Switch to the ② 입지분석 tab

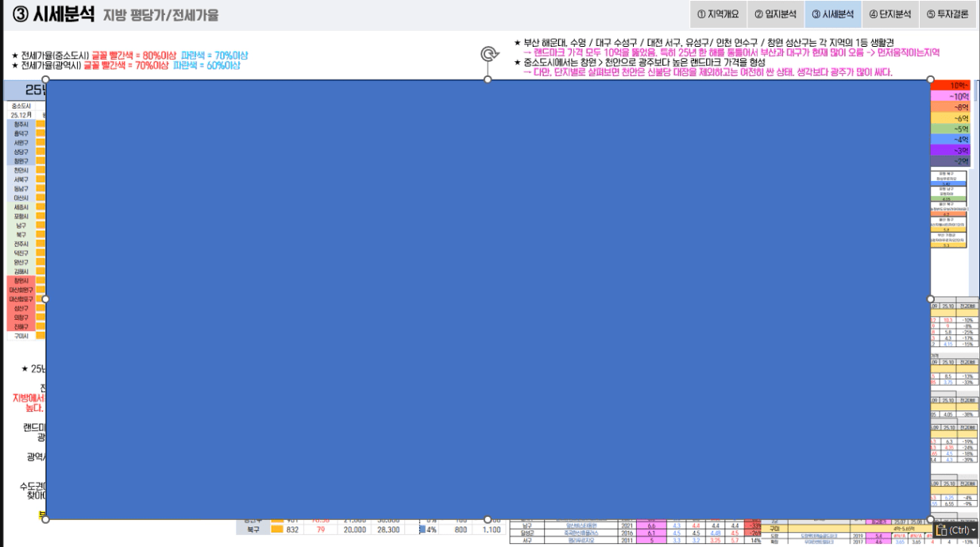coord(776,14)
